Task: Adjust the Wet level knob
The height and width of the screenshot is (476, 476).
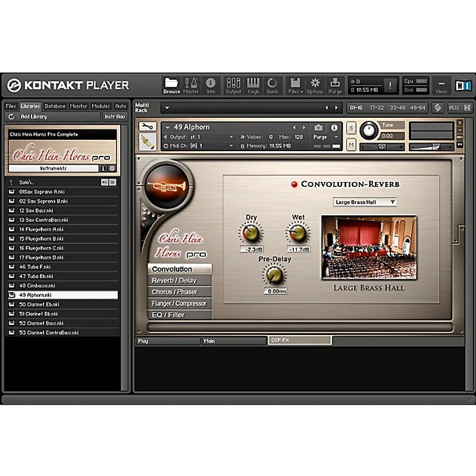Action: 298,233
